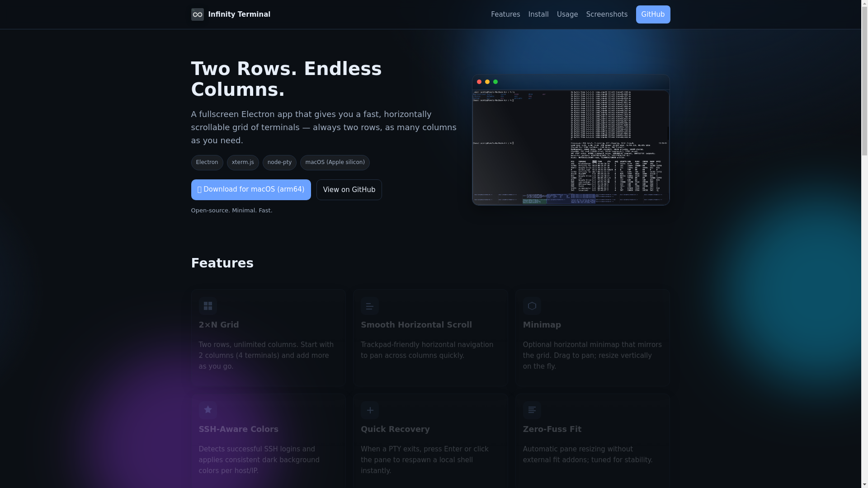Image resolution: width=868 pixels, height=488 pixels.
Task: Click the xterm.js tag
Action: pos(243,163)
